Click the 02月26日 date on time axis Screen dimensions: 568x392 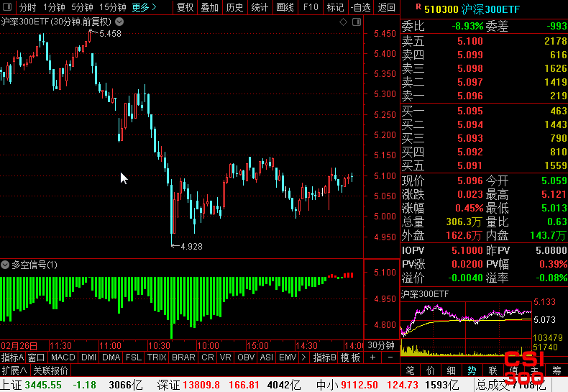(19, 346)
